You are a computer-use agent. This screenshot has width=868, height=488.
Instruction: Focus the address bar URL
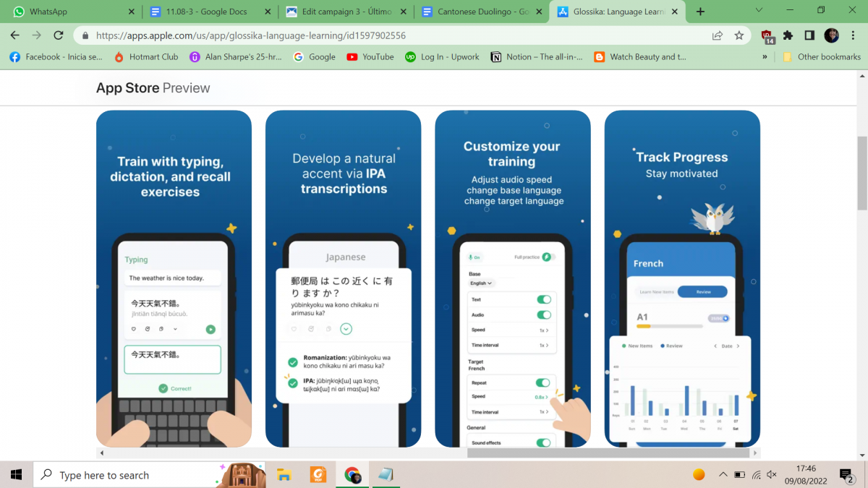pyautogui.click(x=250, y=35)
